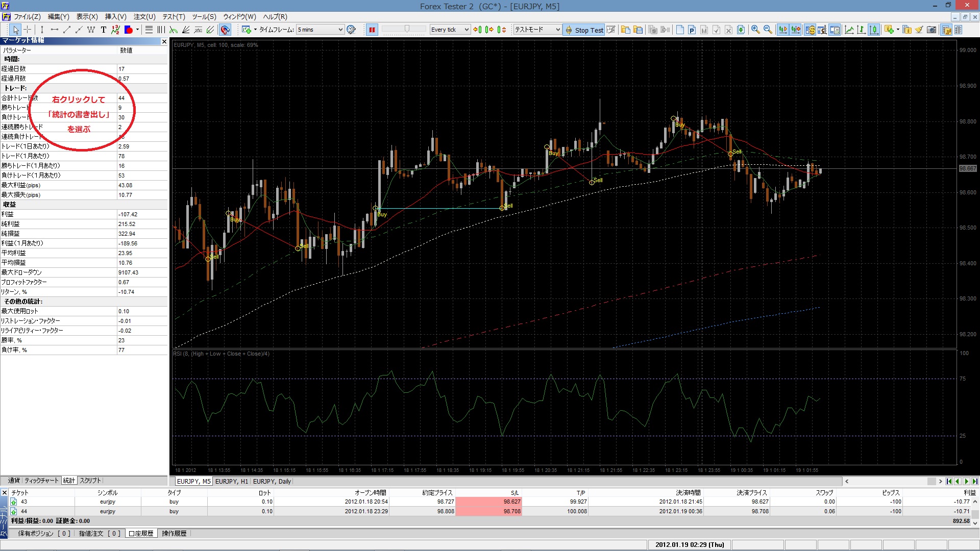Zoom out on the chart

pyautogui.click(x=768, y=30)
